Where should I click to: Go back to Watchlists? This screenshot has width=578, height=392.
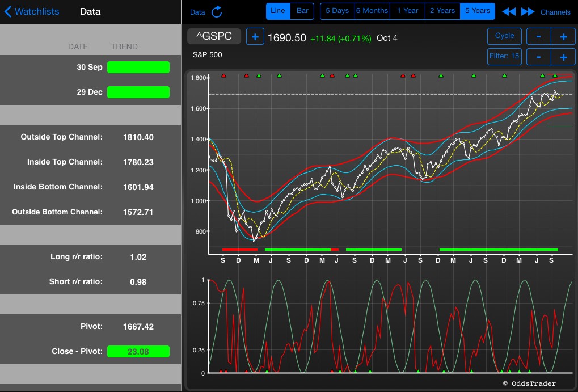32,11
